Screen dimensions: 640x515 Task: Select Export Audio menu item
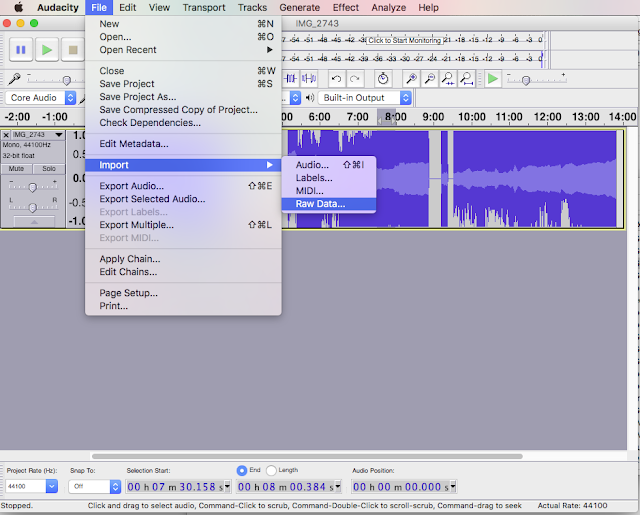[183, 186]
